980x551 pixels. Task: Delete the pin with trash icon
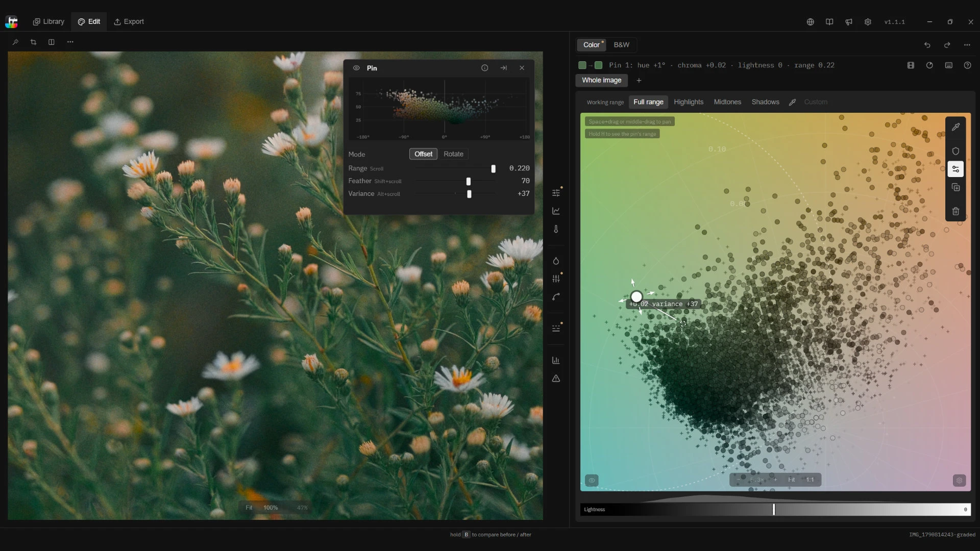pyautogui.click(x=955, y=211)
